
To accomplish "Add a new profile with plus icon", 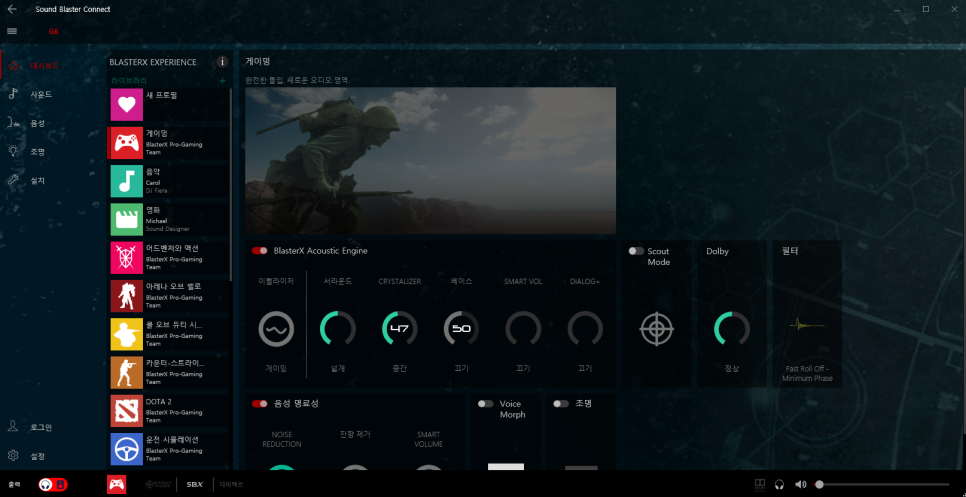I will coord(222,81).
